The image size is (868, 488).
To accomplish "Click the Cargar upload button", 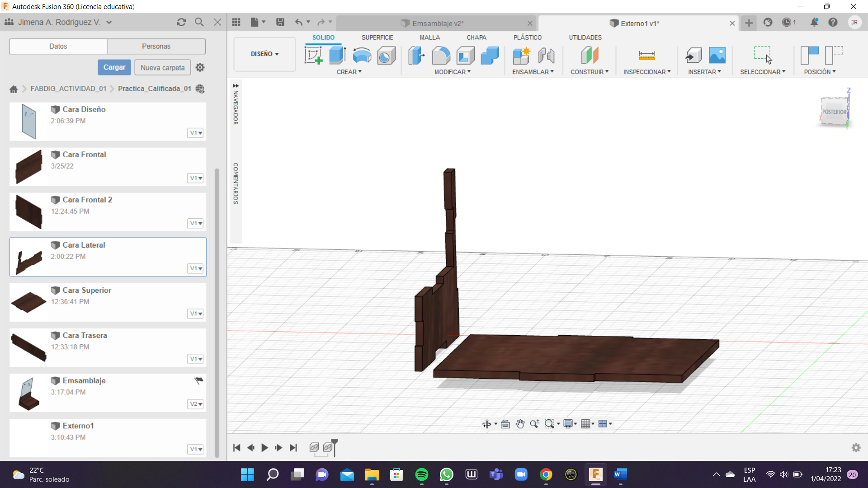I will pos(114,67).
